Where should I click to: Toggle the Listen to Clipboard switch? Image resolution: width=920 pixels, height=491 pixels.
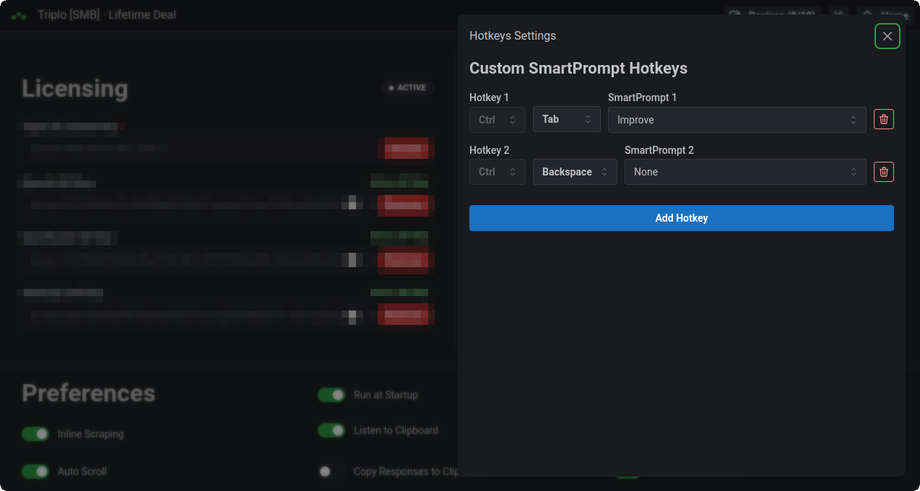point(332,431)
